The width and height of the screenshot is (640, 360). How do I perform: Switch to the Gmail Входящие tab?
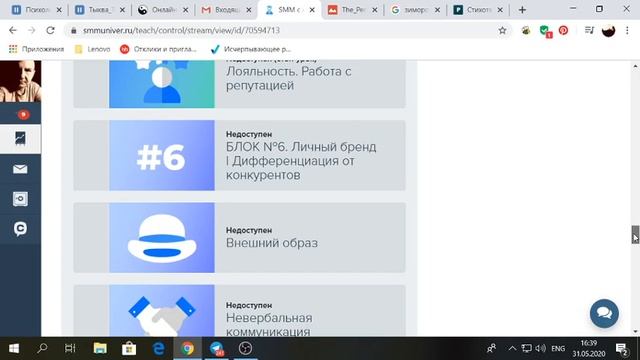[x=226, y=10]
